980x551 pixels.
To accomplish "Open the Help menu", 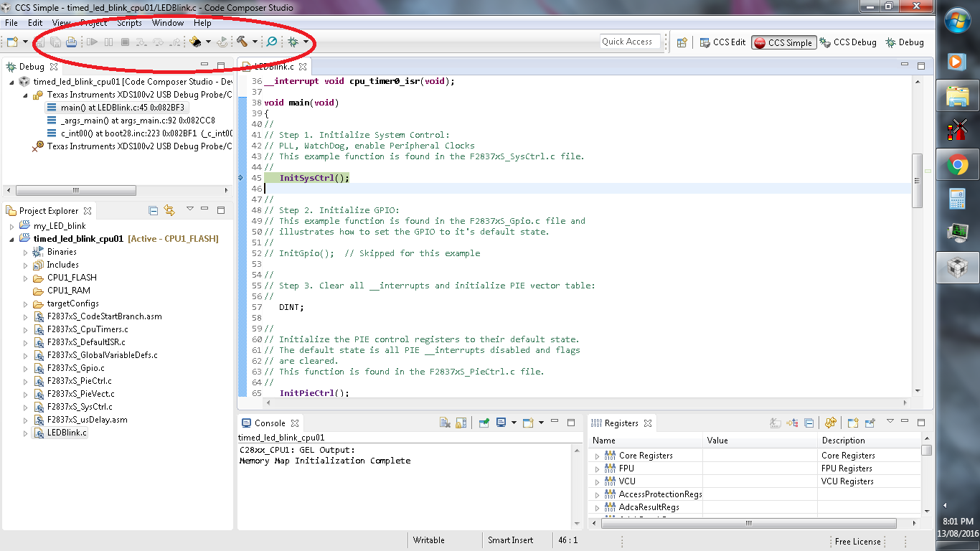I will click(202, 23).
